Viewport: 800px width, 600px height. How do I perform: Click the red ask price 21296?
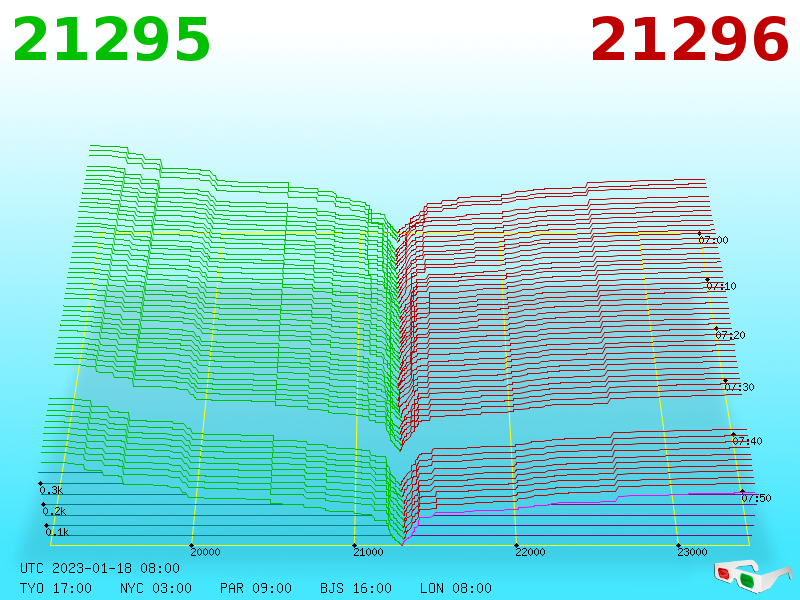tap(690, 40)
